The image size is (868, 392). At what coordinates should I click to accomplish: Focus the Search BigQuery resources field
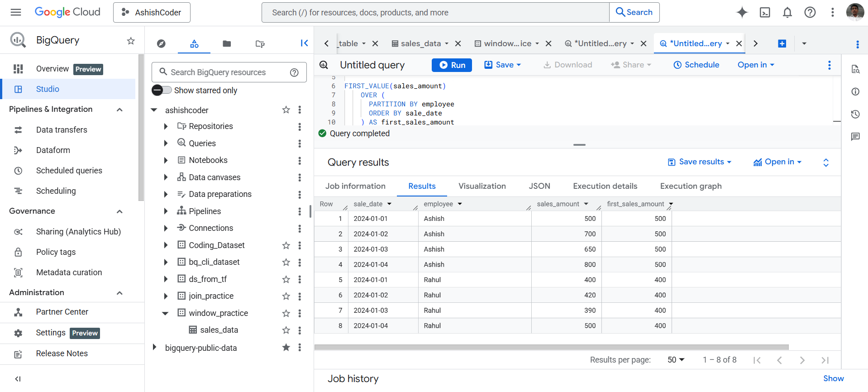click(229, 72)
